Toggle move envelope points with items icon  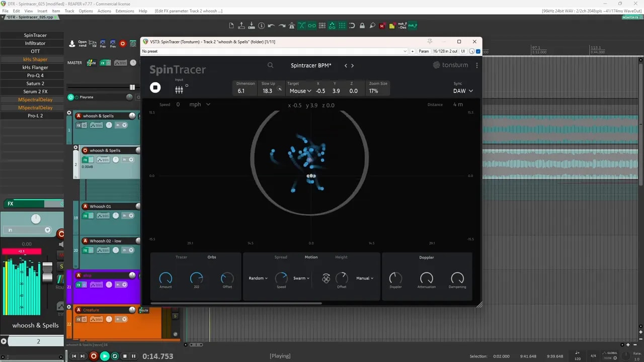[332, 26]
